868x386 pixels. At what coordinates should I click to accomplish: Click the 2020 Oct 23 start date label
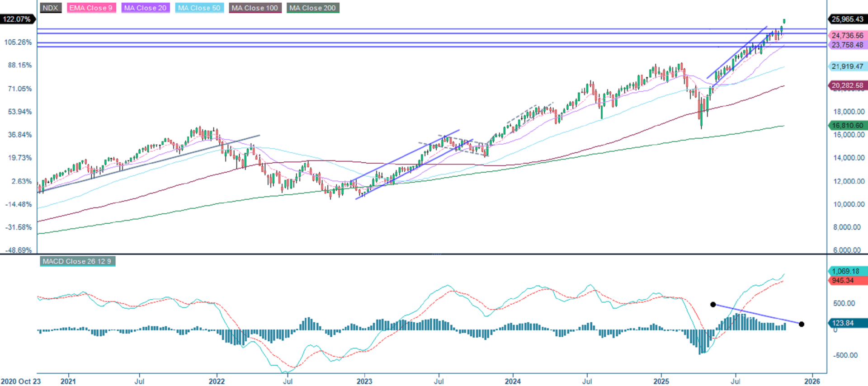click(x=20, y=381)
